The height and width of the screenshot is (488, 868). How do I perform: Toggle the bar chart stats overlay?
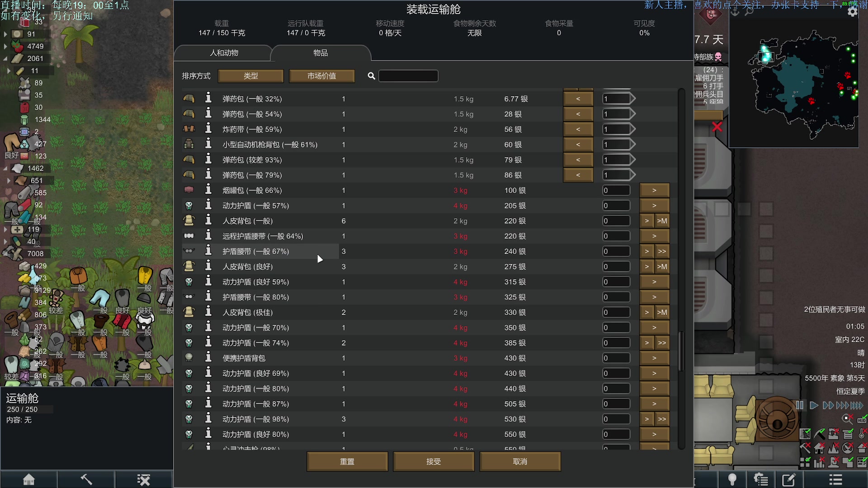[x=819, y=462]
